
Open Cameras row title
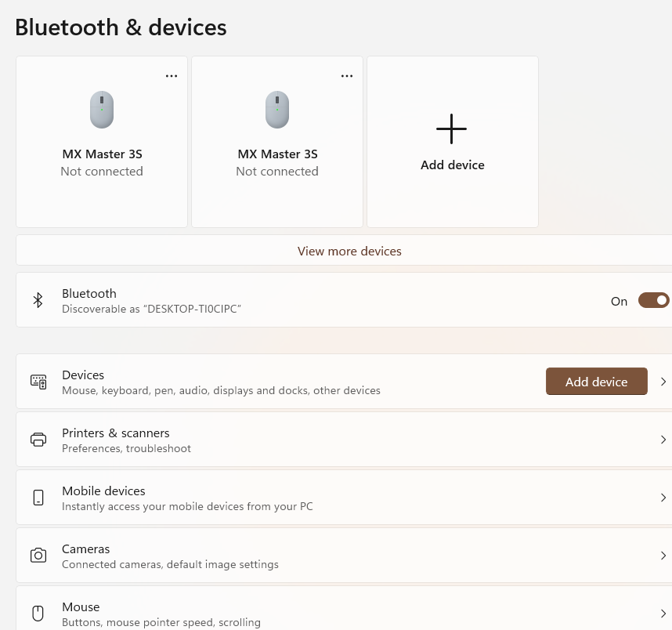[85, 549]
